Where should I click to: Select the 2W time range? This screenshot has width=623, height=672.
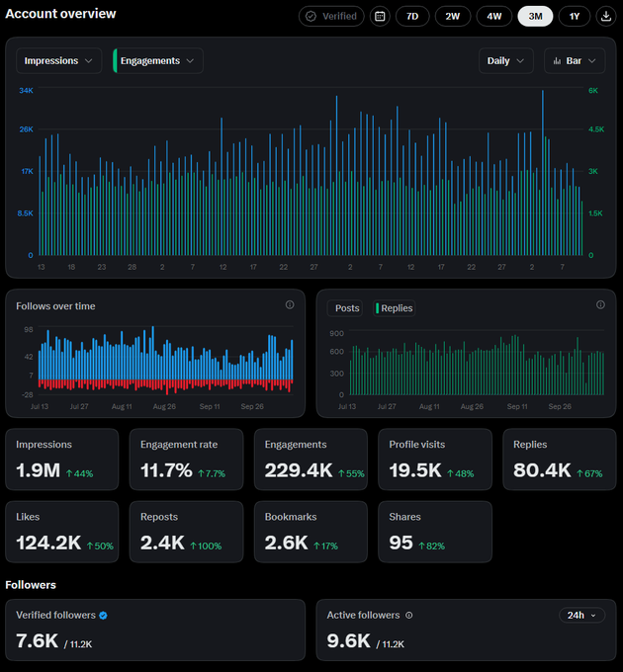pos(452,16)
